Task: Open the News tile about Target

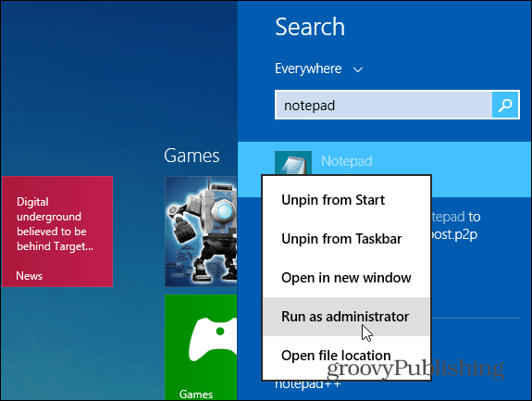Action: [x=57, y=232]
